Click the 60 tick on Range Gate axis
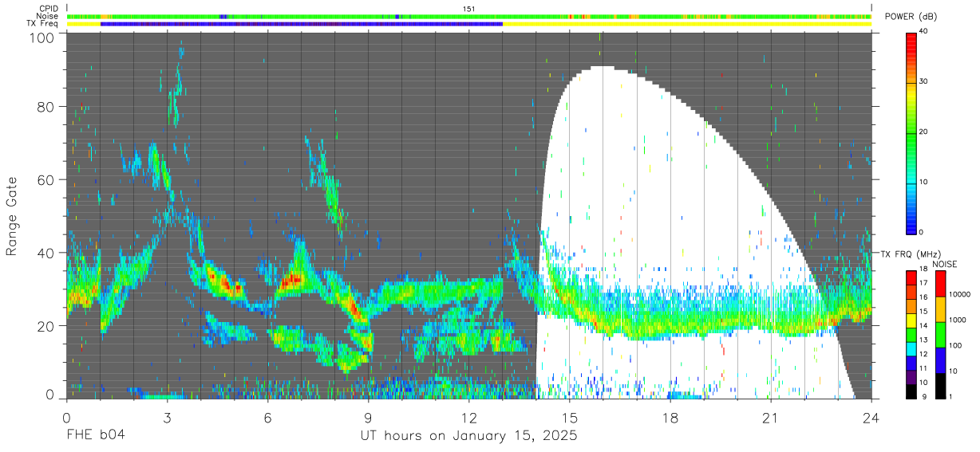 point(46,180)
